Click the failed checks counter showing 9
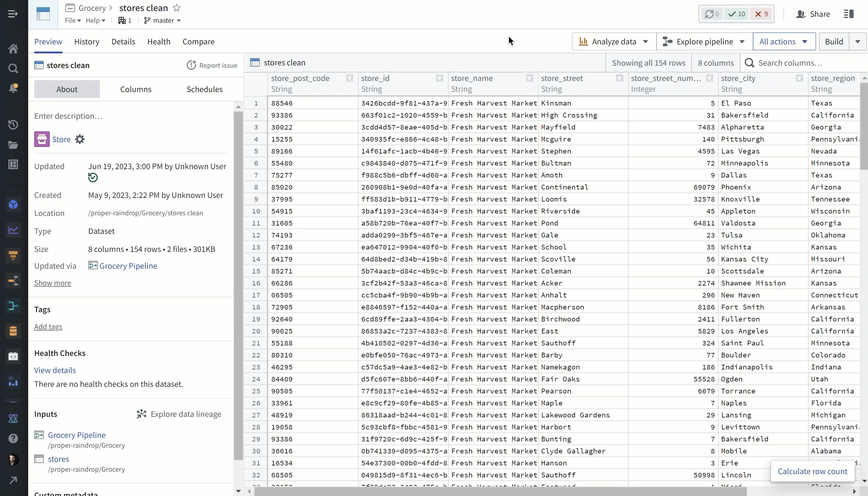The image size is (868, 496). [x=761, y=14]
